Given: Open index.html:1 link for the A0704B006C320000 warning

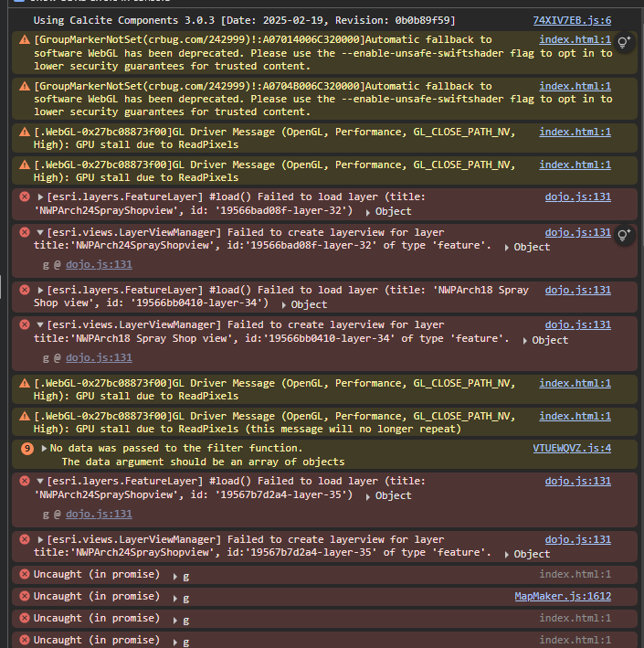Looking at the screenshot, I should click(575, 86).
